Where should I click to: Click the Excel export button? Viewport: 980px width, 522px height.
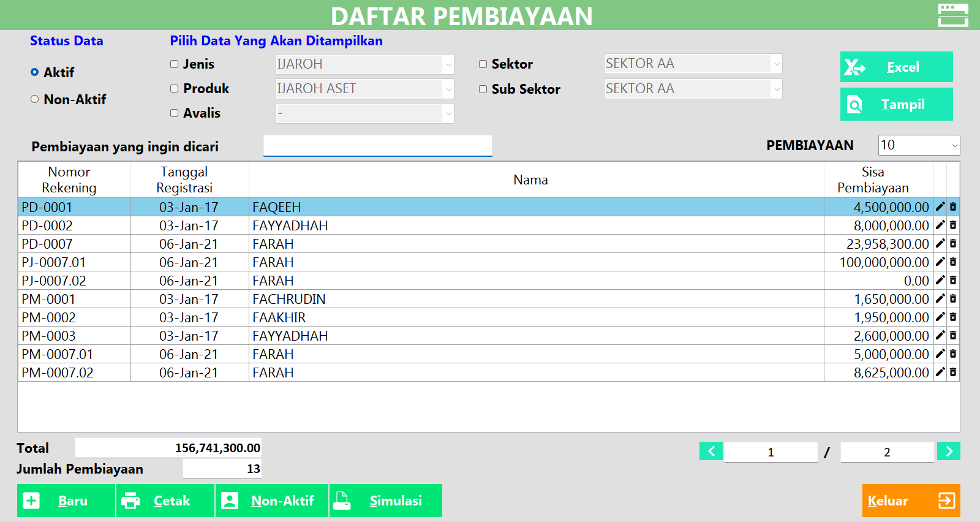click(x=896, y=67)
